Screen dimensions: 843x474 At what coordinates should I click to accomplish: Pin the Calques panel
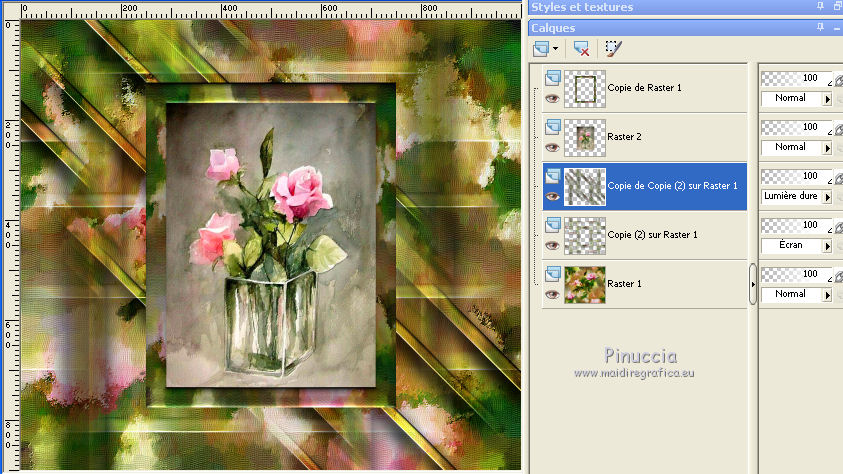pos(820,27)
